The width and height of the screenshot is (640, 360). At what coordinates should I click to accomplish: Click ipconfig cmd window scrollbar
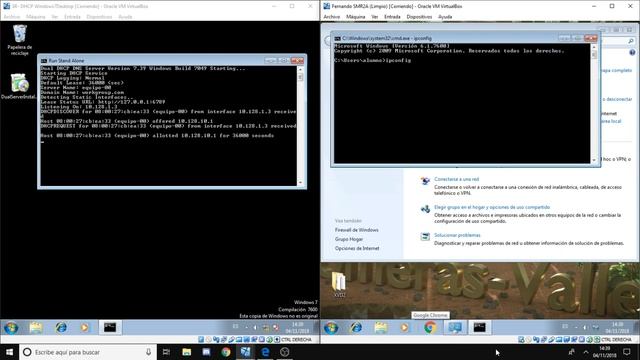(594, 104)
